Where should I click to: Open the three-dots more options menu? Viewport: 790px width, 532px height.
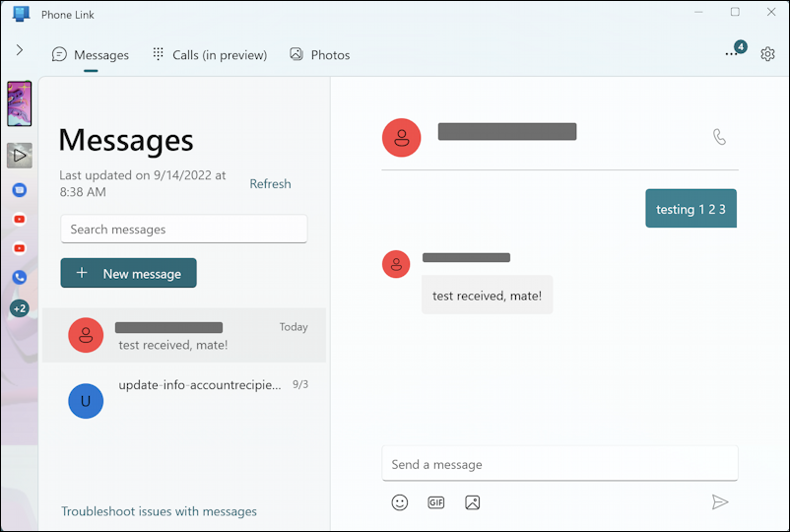point(731,54)
